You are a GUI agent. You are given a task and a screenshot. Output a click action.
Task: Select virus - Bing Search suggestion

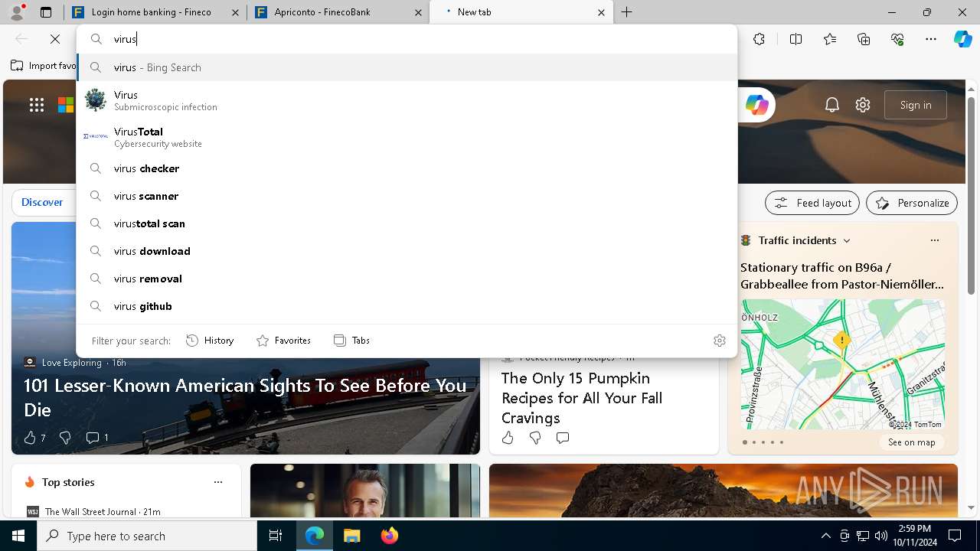[x=407, y=67]
